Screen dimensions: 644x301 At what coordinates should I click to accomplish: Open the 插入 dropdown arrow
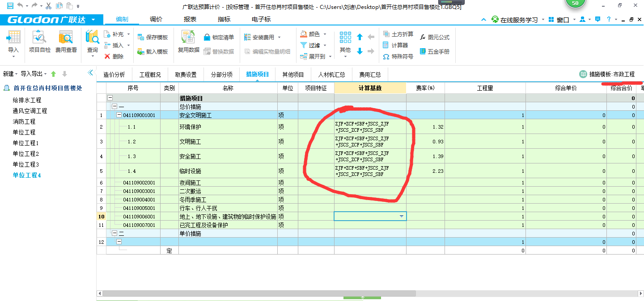[128, 46]
